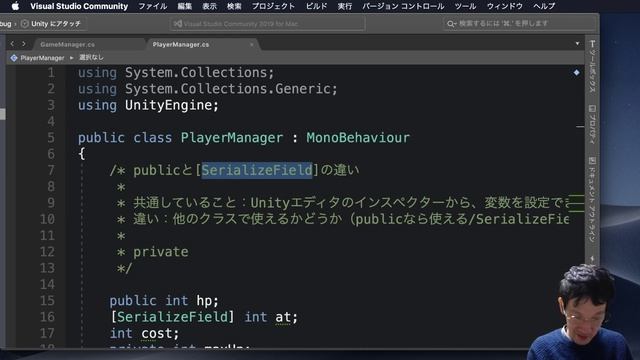The height and width of the screenshot is (360, 640).
Task: Open the バージョン コントロール menu
Action: point(403,6)
